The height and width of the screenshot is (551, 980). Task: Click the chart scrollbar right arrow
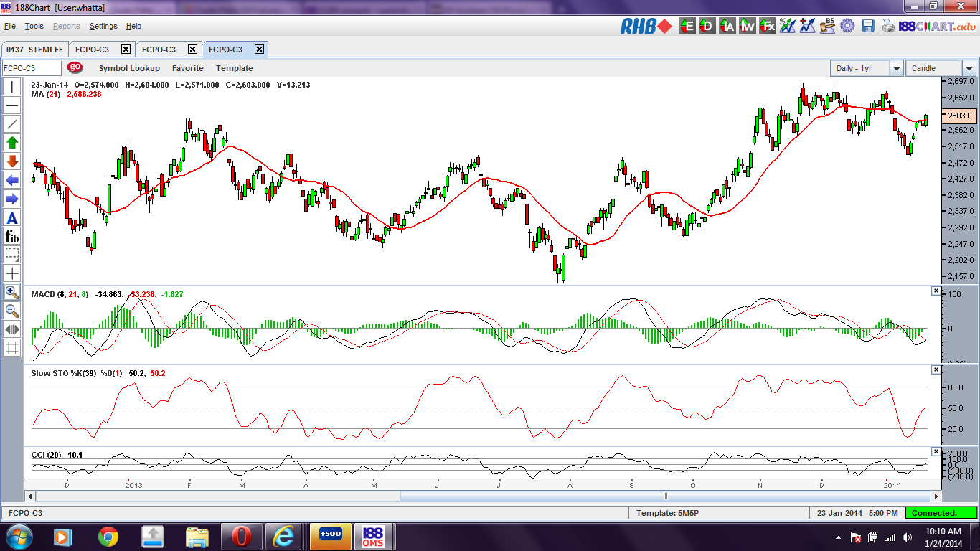(936, 496)
